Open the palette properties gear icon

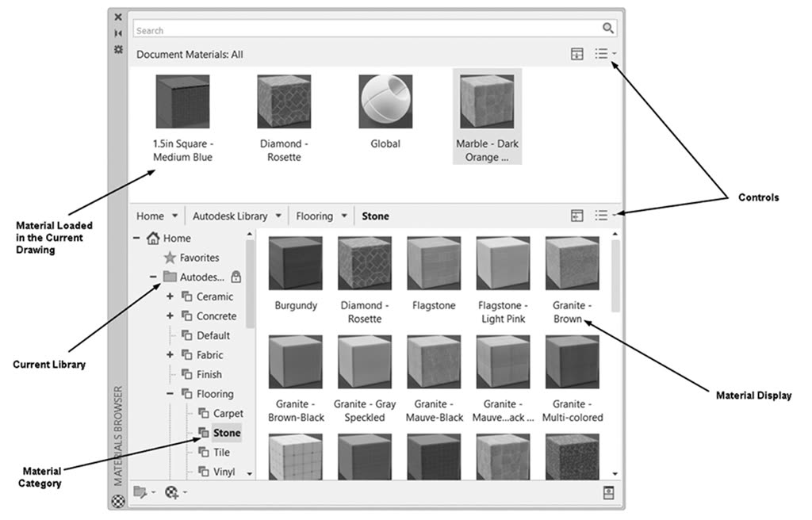(119, 49)
